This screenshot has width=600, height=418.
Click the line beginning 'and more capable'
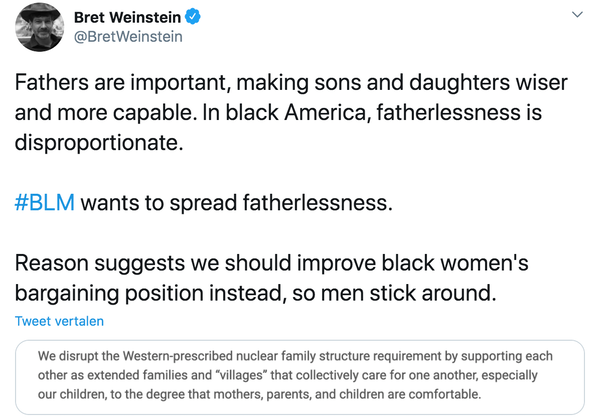(277, 113)
